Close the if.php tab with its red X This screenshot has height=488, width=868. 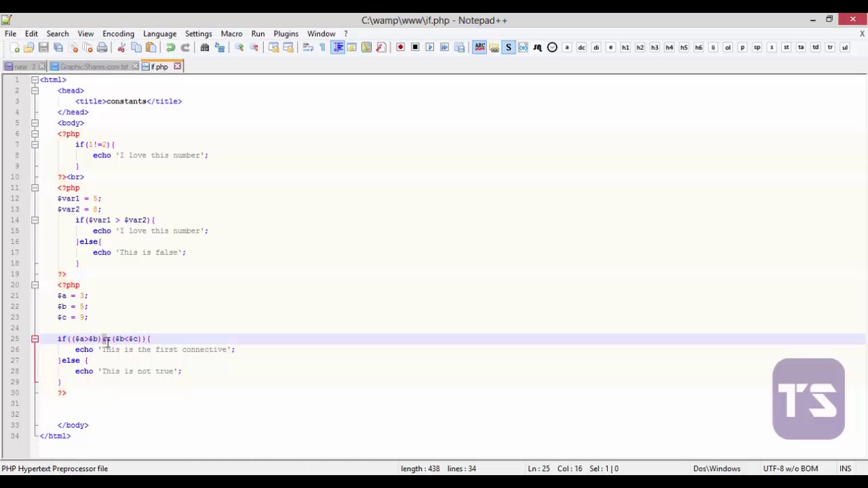pos(178,66)
